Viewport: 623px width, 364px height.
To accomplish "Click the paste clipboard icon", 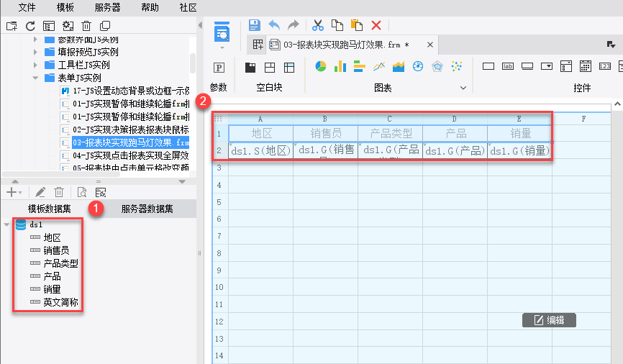I will (x=357, y=25).
